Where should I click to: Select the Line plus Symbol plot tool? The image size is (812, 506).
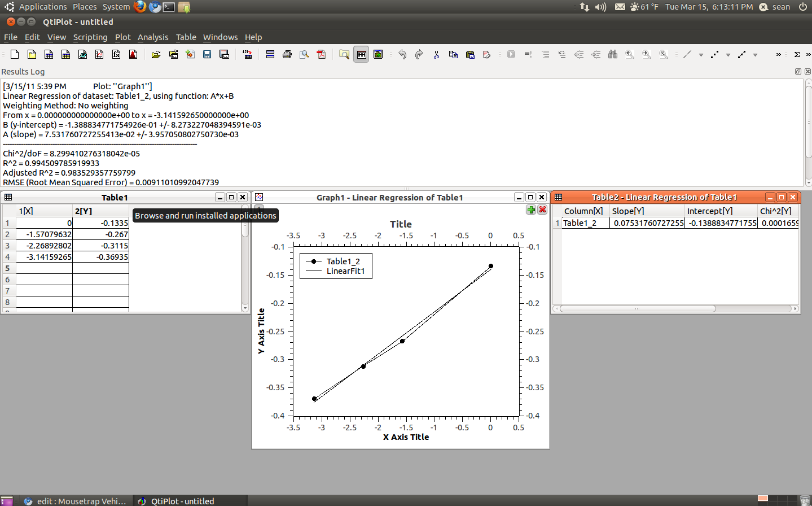click(741, 54)
